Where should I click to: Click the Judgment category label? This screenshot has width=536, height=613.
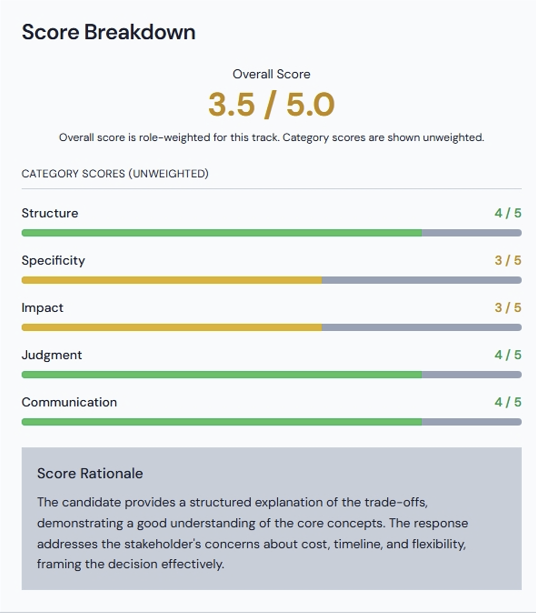[52, 355]
